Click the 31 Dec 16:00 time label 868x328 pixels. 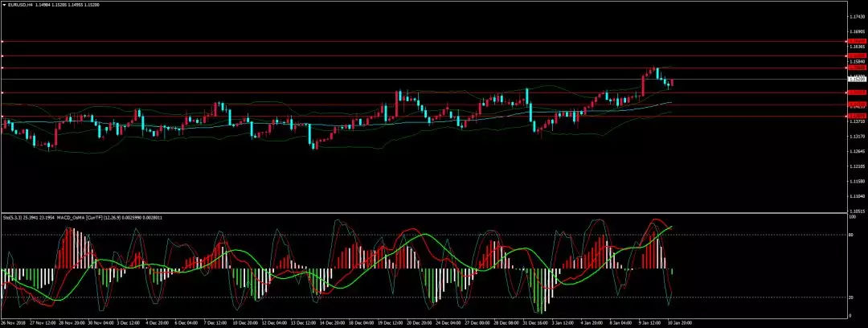(531, 323)
